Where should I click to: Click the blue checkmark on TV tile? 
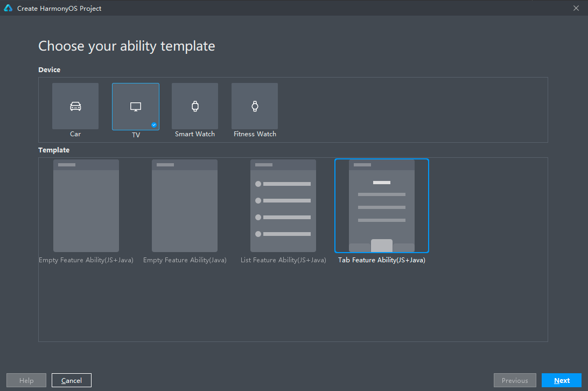coord(154,125)
